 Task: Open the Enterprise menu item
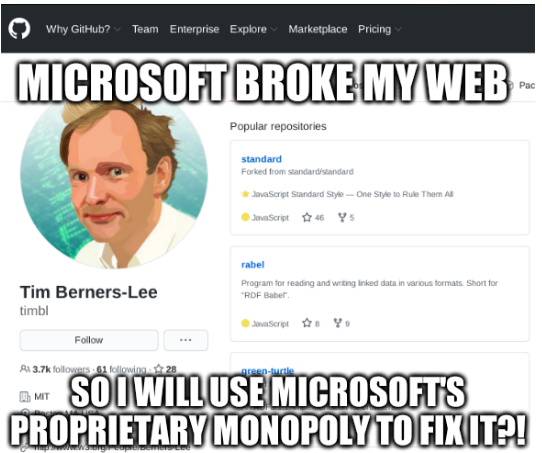point(194,29)
